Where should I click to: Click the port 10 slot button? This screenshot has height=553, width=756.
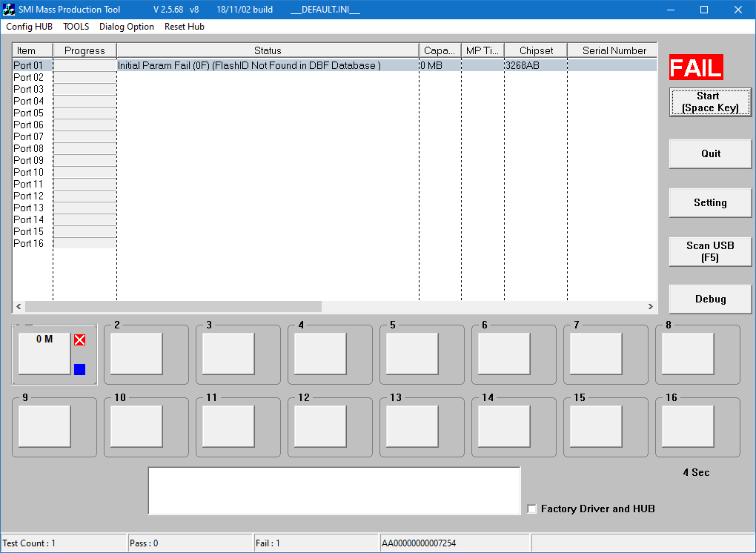coord(136,426)
